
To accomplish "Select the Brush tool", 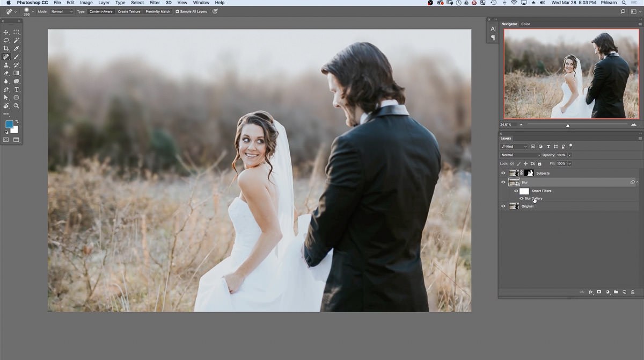I will click(17, 56).
